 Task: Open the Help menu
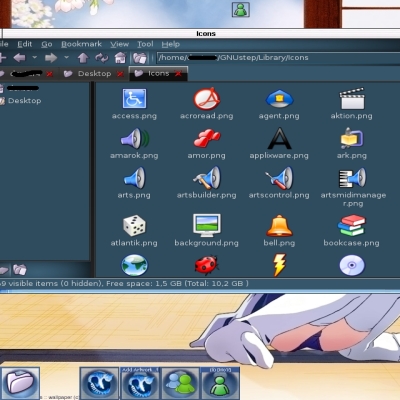click(x=171, y=44)
